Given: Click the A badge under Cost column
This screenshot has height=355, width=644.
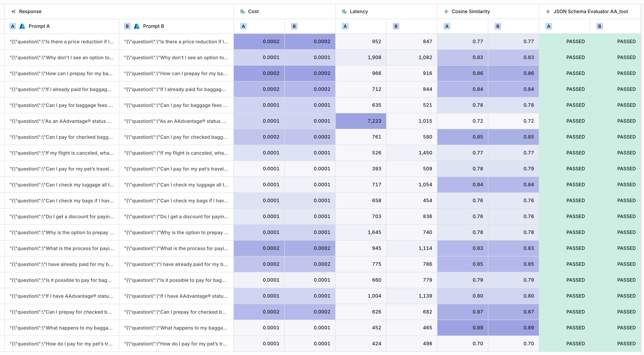Looking at the screenshot, I should tap(243, 26).
